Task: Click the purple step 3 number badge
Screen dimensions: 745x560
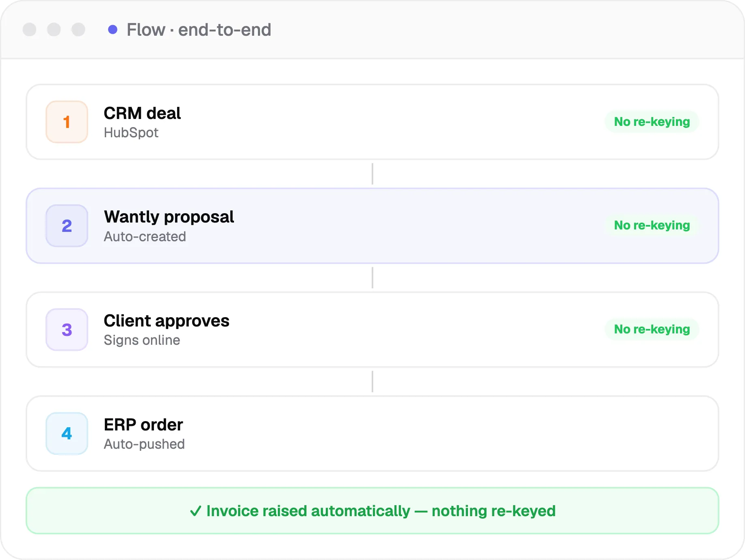Action: click(67, 330)
